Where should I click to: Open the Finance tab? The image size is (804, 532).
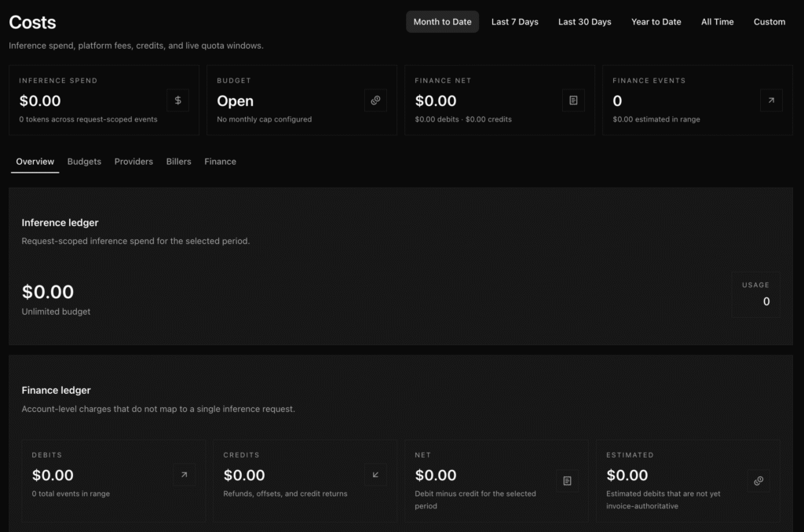coord(220,161)
